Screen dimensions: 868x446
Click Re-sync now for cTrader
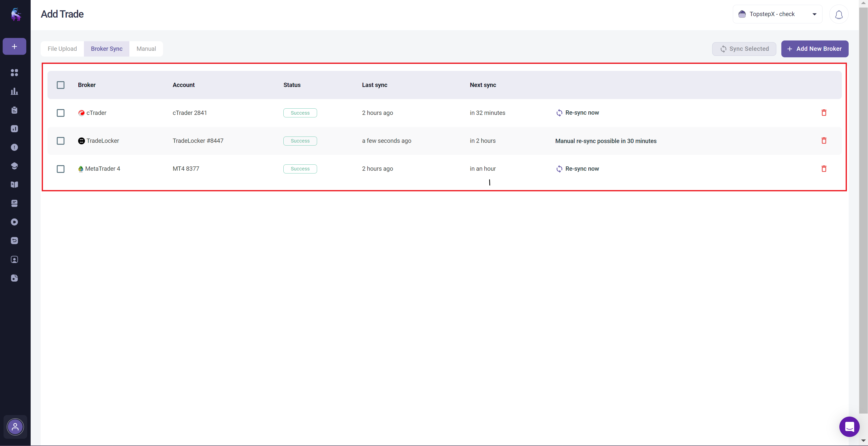point(578,113)
